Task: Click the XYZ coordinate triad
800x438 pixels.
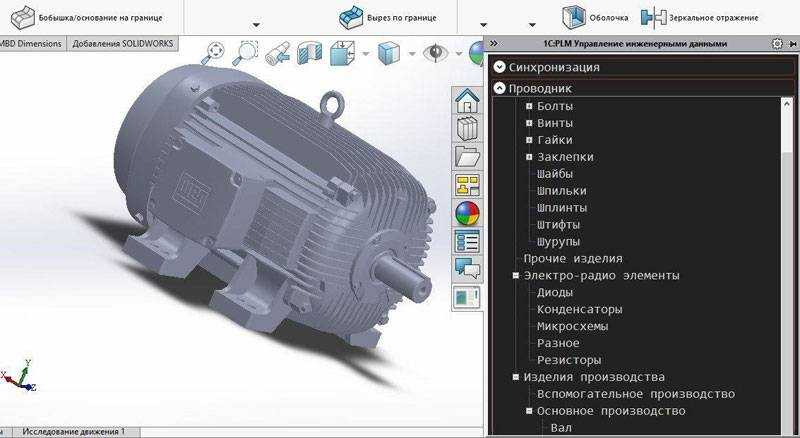Action: (18, 376)
